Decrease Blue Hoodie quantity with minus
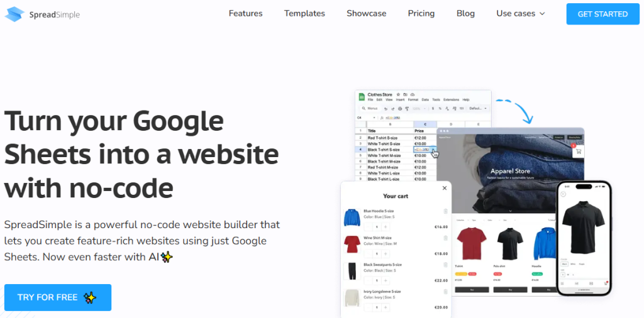644x318 pixels. pyautogui.click(x=369, y=227)
